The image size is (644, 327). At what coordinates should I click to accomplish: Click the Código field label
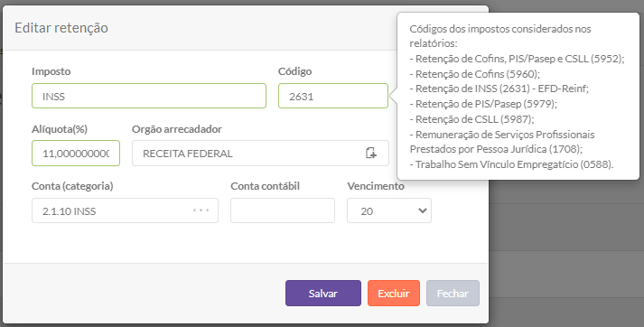294,71
